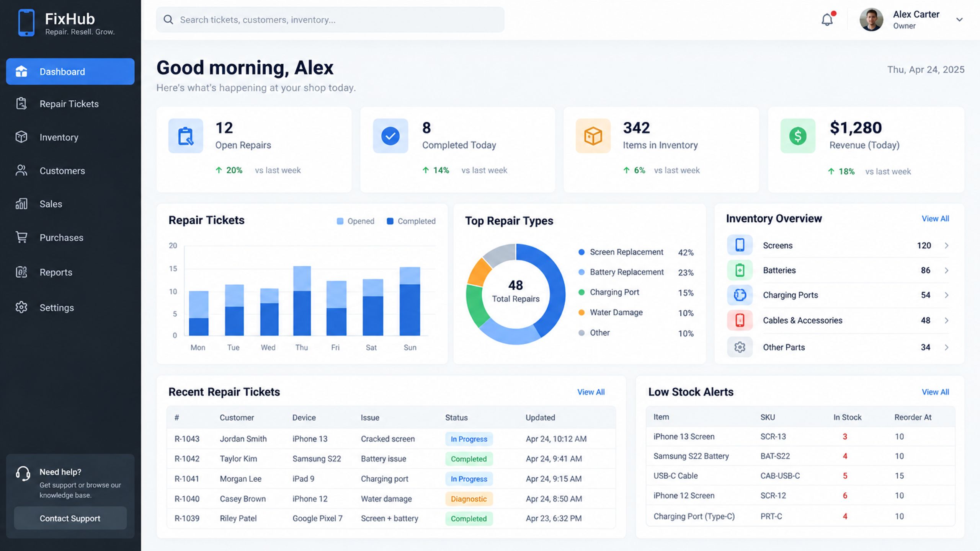Toggle the Completed legend swatch
This screenshot has height=551, width=980.
tap(390, 221)
